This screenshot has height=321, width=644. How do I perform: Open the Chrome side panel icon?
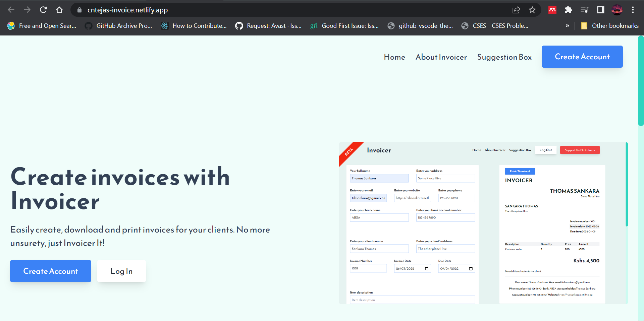[600, 10]
